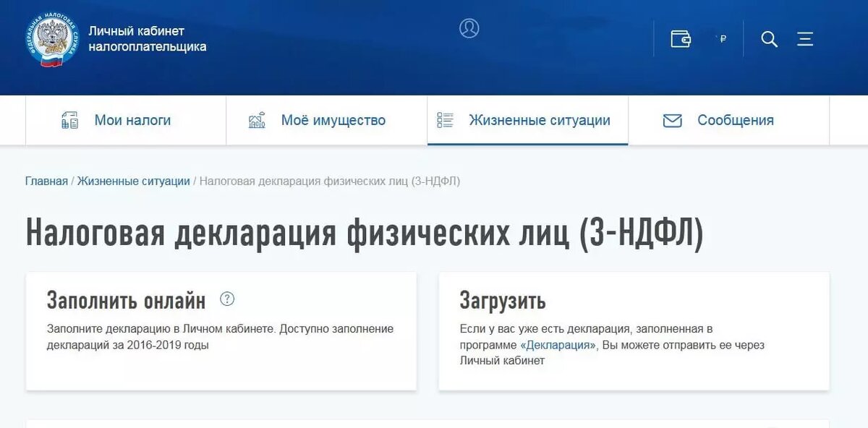Click the document icon next to Мои налоги
Viewport: 868px width, 428px height.
[69, 120]
